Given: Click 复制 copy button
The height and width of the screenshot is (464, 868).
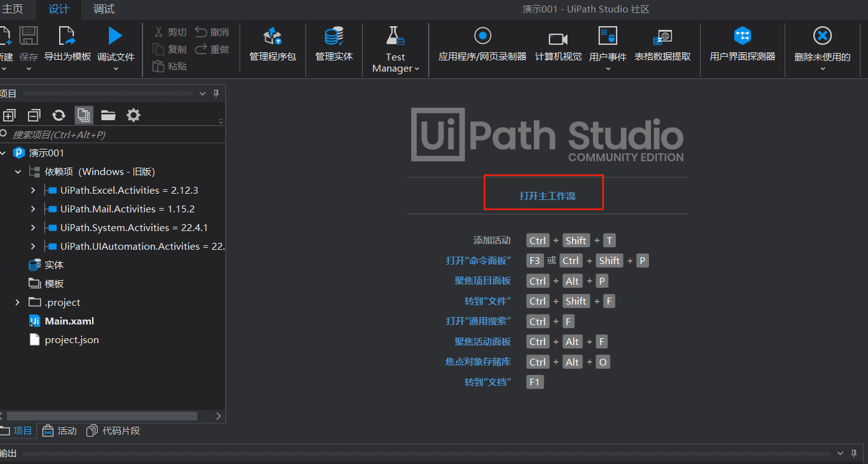Looking at the screenshot, I should (170, 49).
